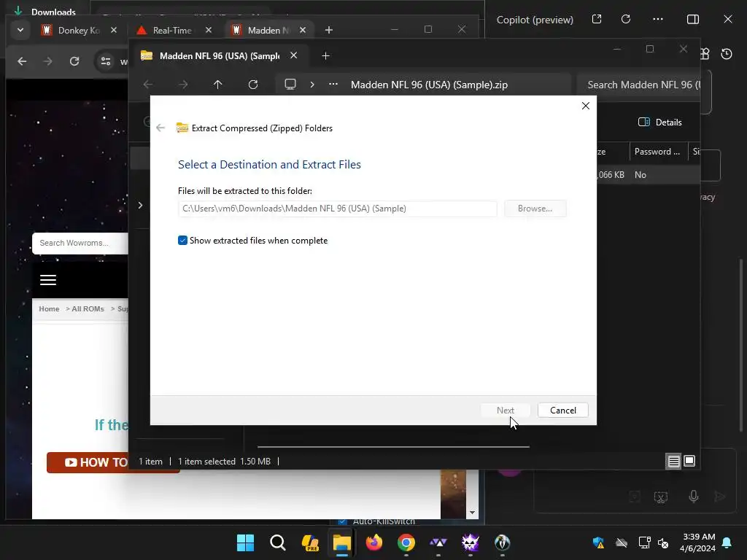Click the No password cell
Screen dimensions: 747x560
pyautogui.click(x=640, y=175)
